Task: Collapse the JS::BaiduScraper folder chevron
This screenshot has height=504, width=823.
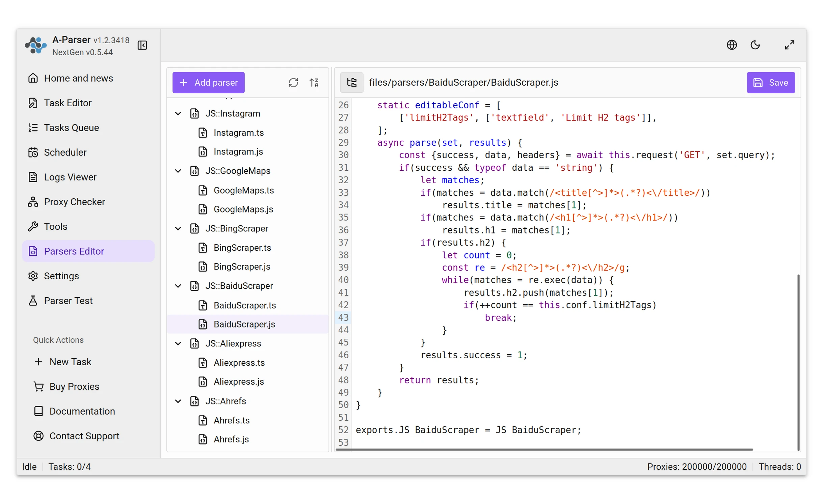Action: 178,286
